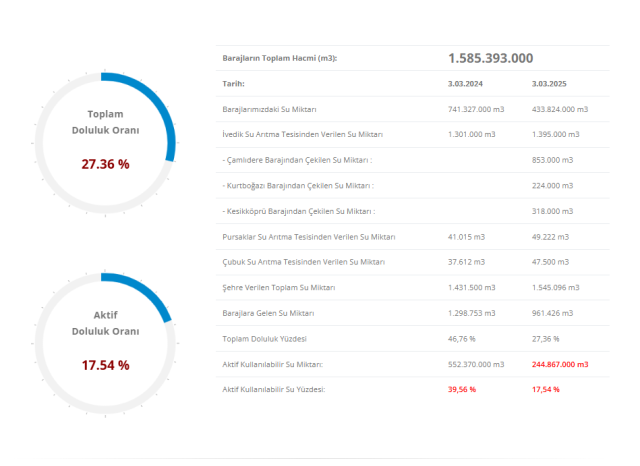Click the Kesikköprü Barajından Çekilen Su Miktarı row
Viewport: 640px width, 466px height.
(x=298, y=211)
